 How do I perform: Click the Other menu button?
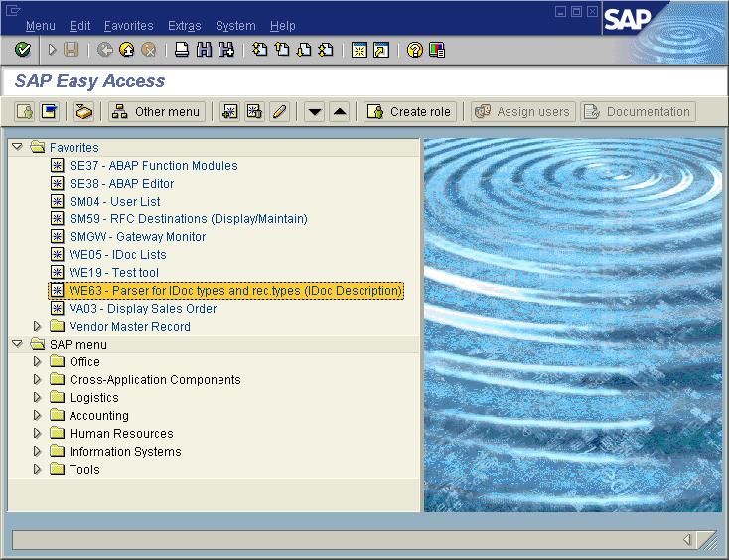point(157,111)
